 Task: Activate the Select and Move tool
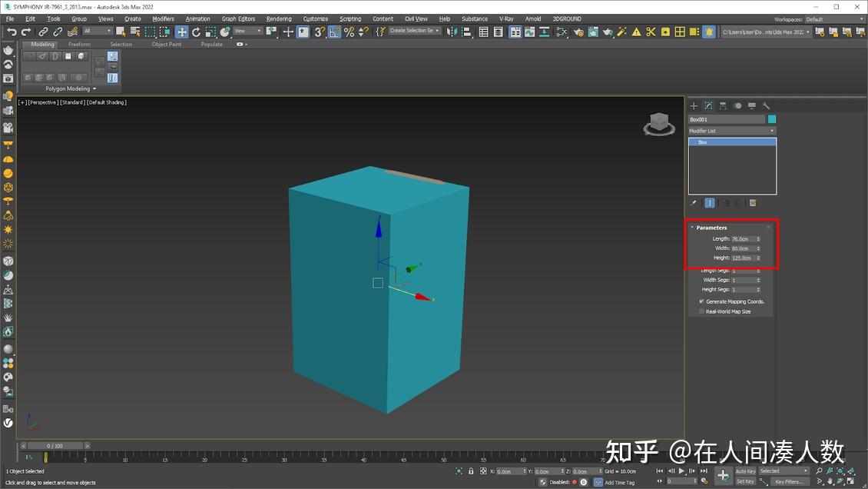pyautogui.click(x=181, y=32)
